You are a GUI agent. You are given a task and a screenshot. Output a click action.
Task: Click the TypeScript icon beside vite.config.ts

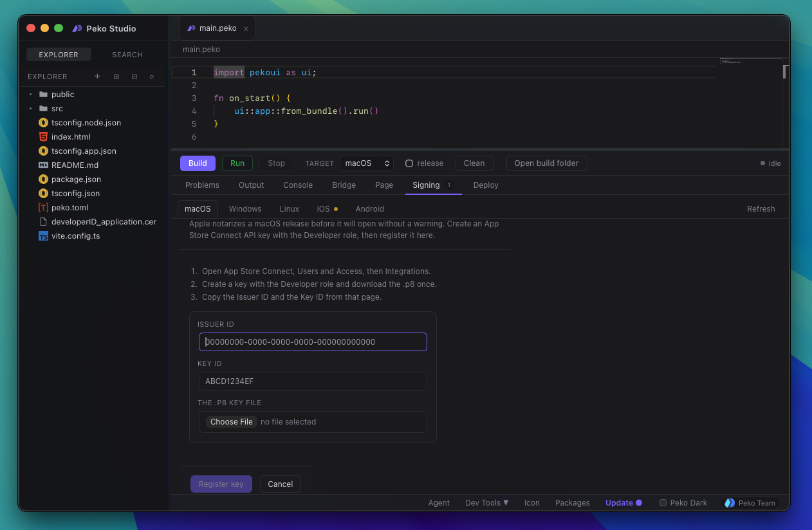click(43, 236)
